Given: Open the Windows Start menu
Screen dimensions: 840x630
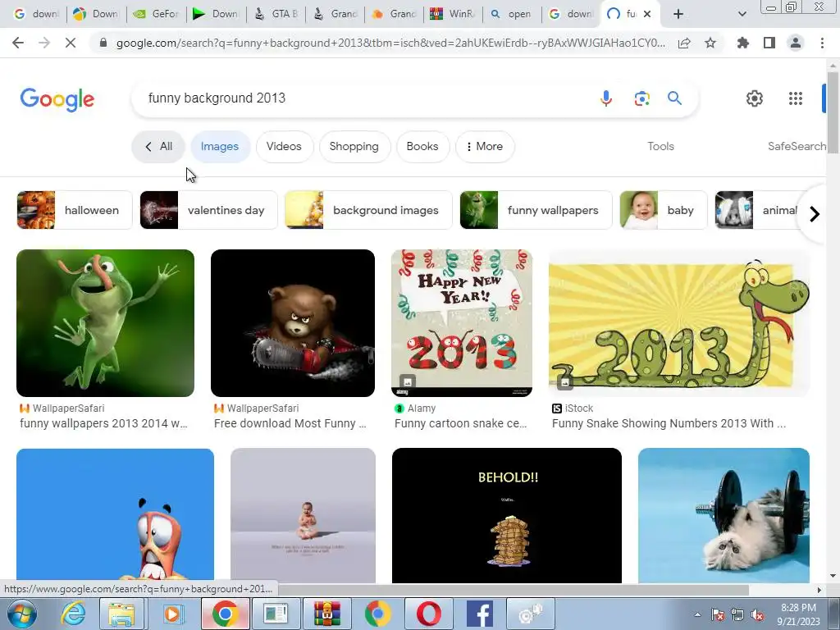Looking at the screenshot, I should click(x=21, y=614).
